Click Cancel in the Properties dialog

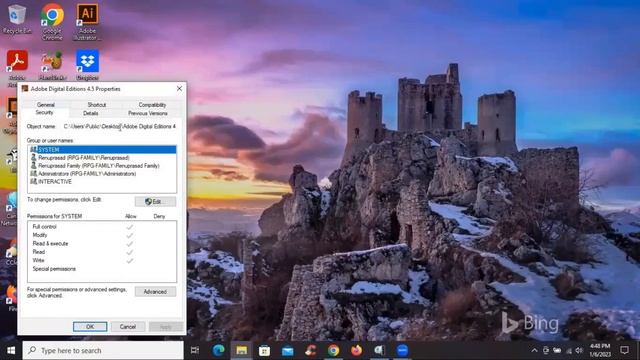point(128,327)
